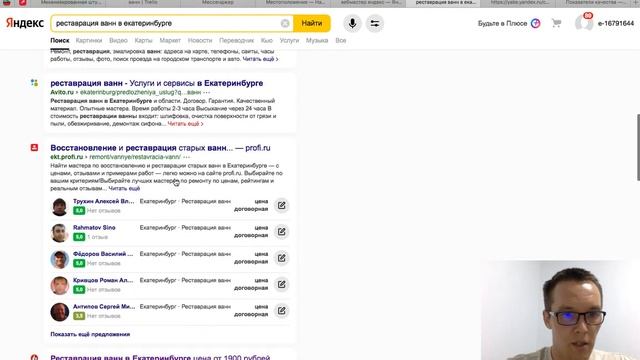Screen dimensions: 640x360
Task: Open Кривцов Роман profile photo
Action: click(60, 285)
